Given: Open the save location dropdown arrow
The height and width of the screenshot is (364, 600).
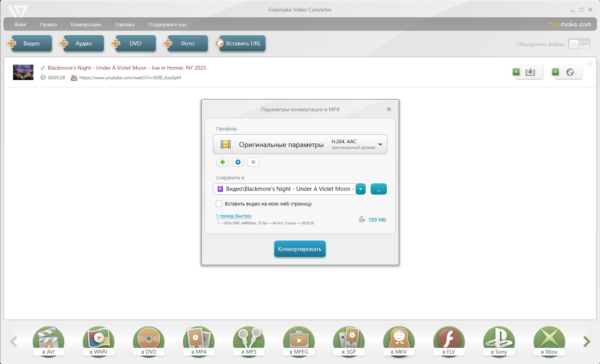Looking at the screenshot, I should [x=360, y=189].
